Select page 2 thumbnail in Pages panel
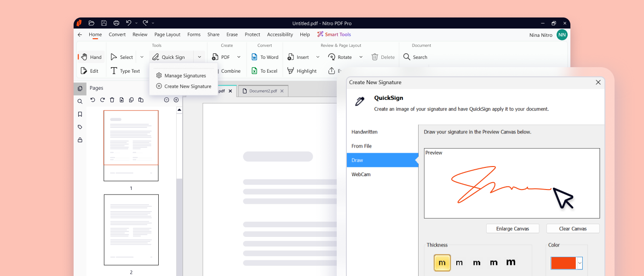Image resolution: width=644 pixels, height=276 pixels. tap(131, 230)
